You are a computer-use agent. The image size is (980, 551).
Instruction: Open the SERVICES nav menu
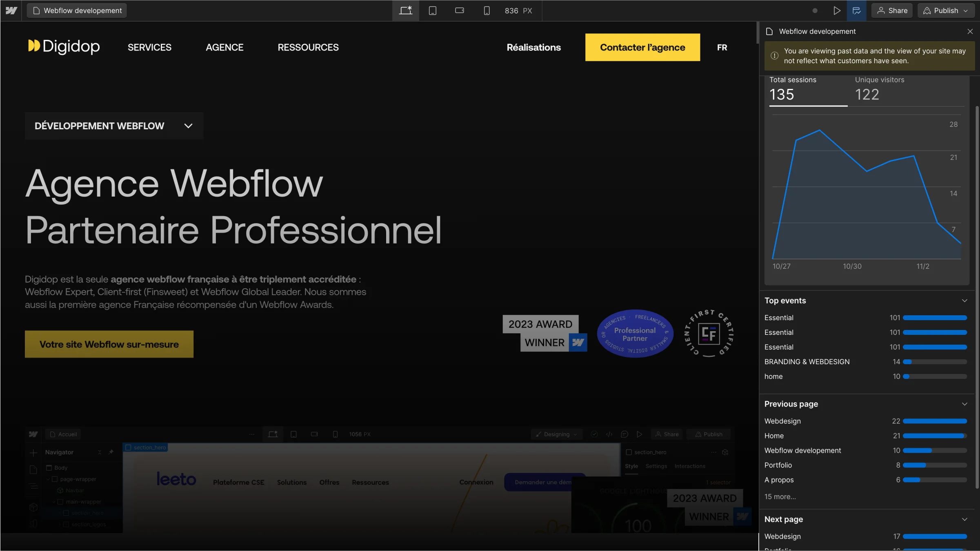149,47
